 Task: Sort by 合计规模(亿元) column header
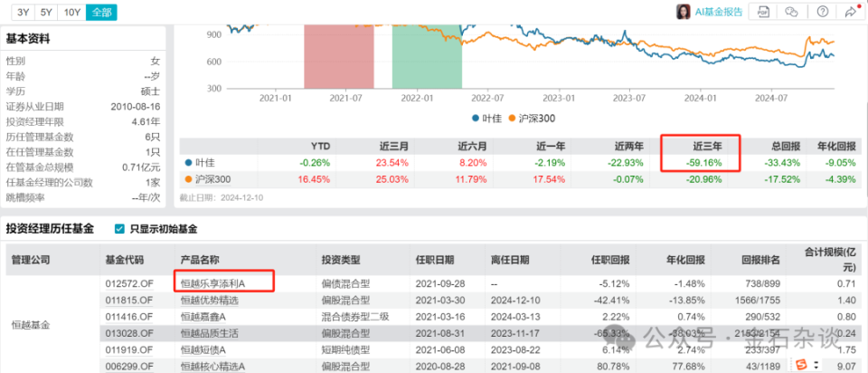click(831, 259)
